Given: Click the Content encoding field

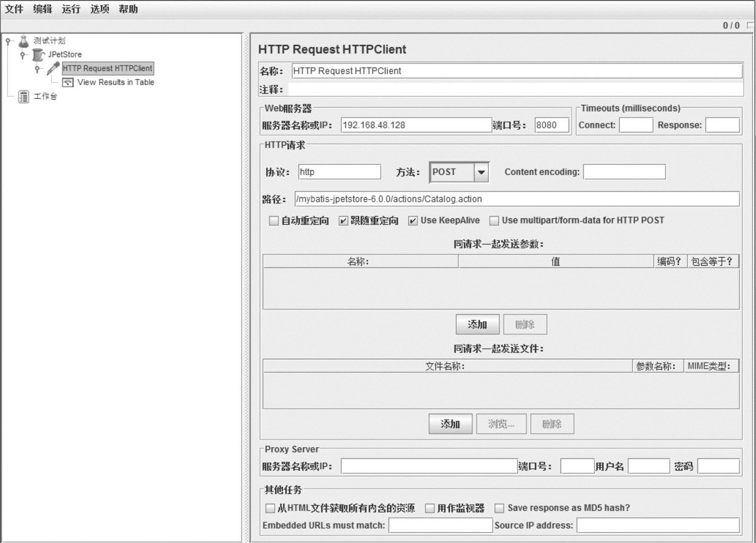Looking at the screenshot, I should point(624,172).
